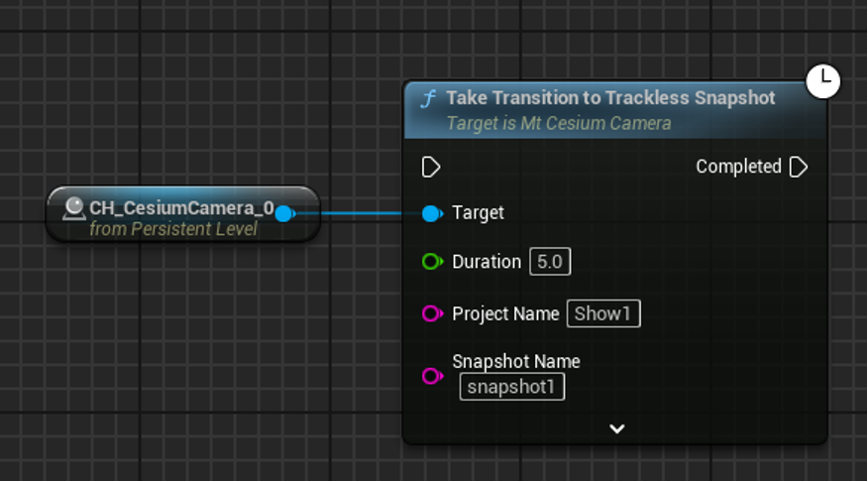Click the latent clock icon on the node
Screen dimensions: 868x482
pos(823,81)
